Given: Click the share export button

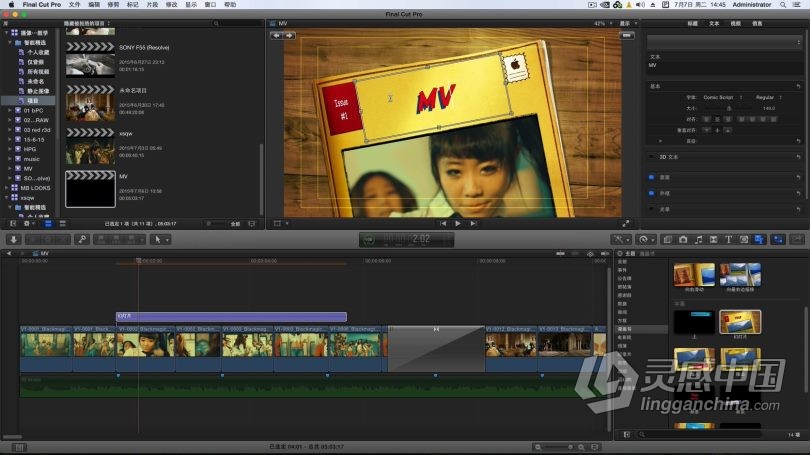Looking at the screenshot, I should point(797,239).
